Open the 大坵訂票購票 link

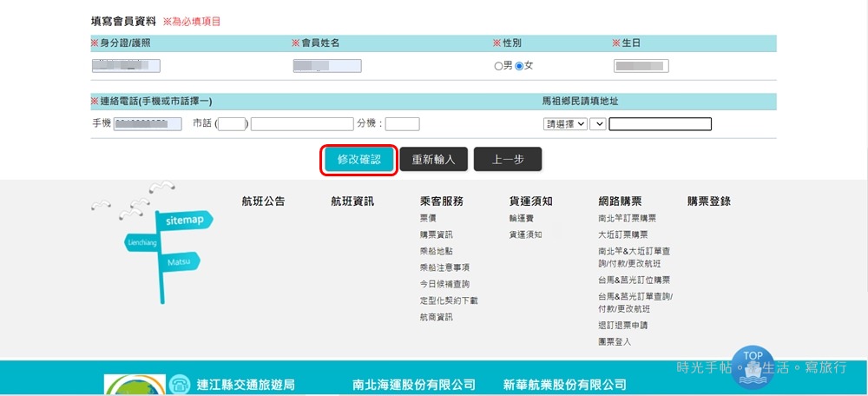coord(622,234)
